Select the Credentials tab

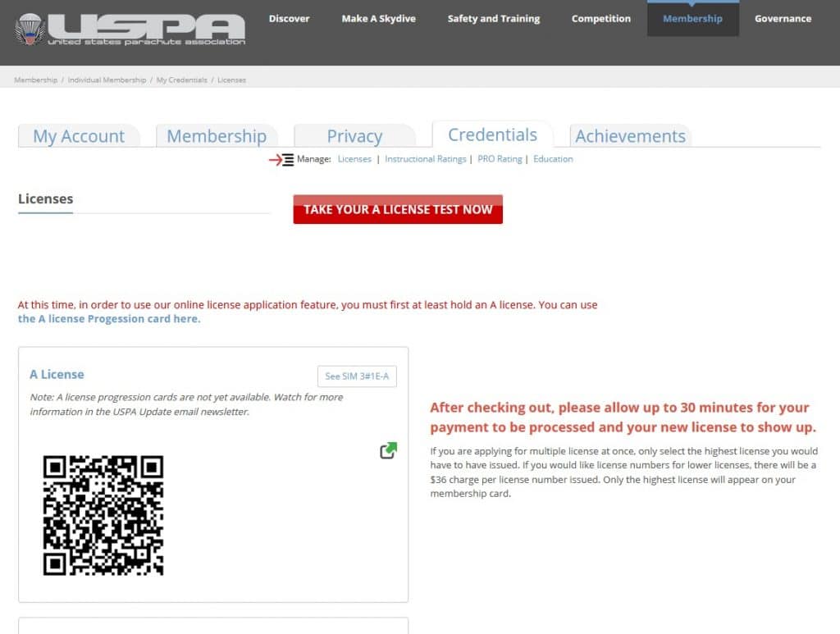(x=492, y=135)
